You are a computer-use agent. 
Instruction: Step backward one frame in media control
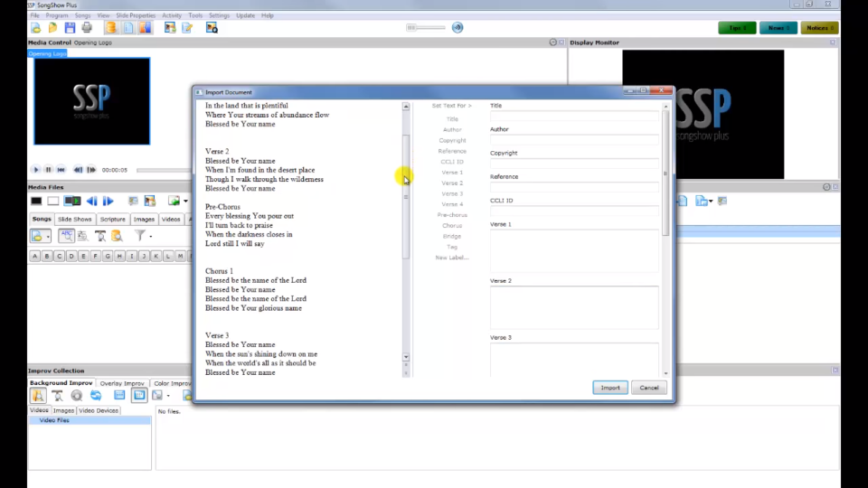tap(78, 170)
